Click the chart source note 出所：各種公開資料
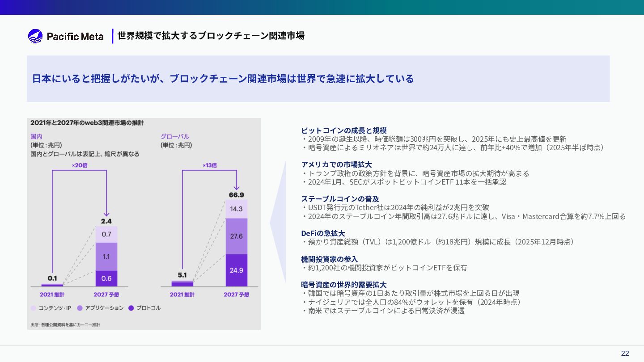Viewport: 644px width, 362px height. [65, 324]
